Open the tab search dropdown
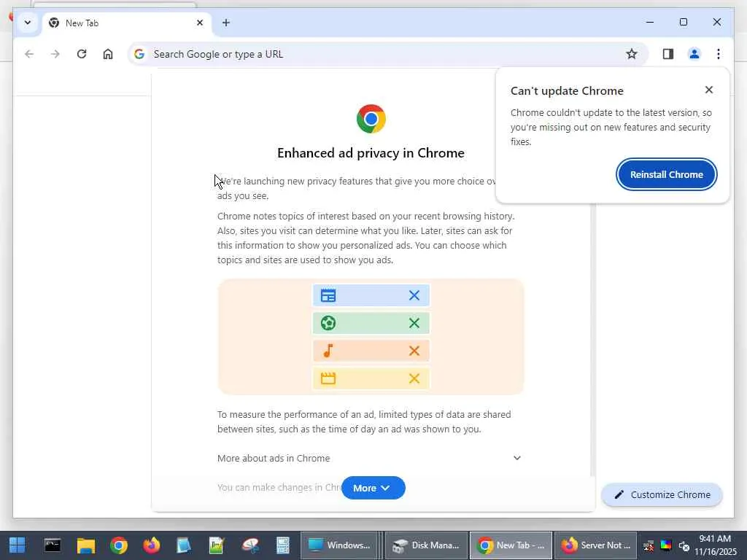 (x=28, y=23)
